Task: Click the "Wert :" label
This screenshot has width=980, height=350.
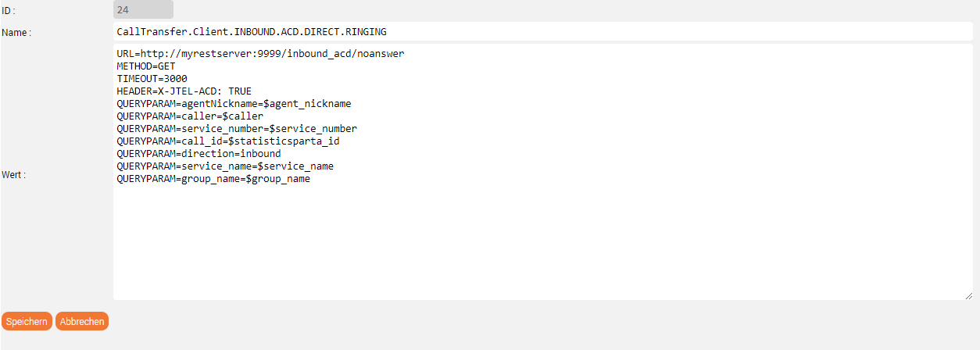Action: pos(13,175)
